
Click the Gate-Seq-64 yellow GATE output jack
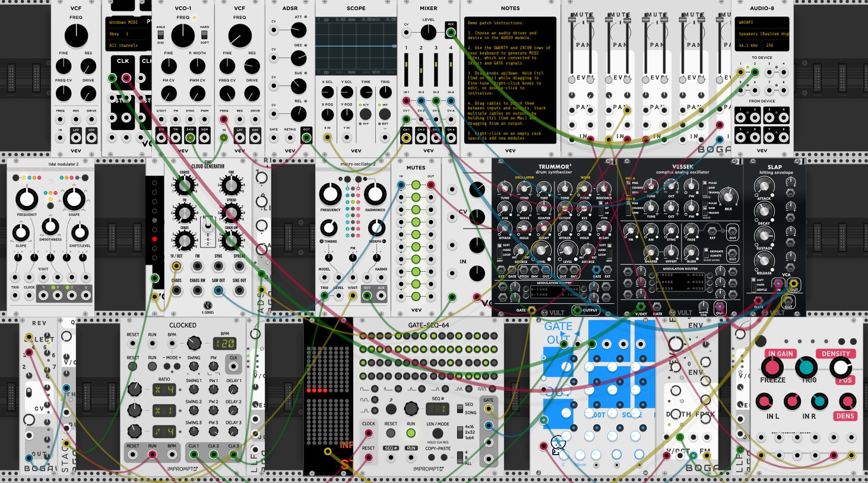(489, 409)
